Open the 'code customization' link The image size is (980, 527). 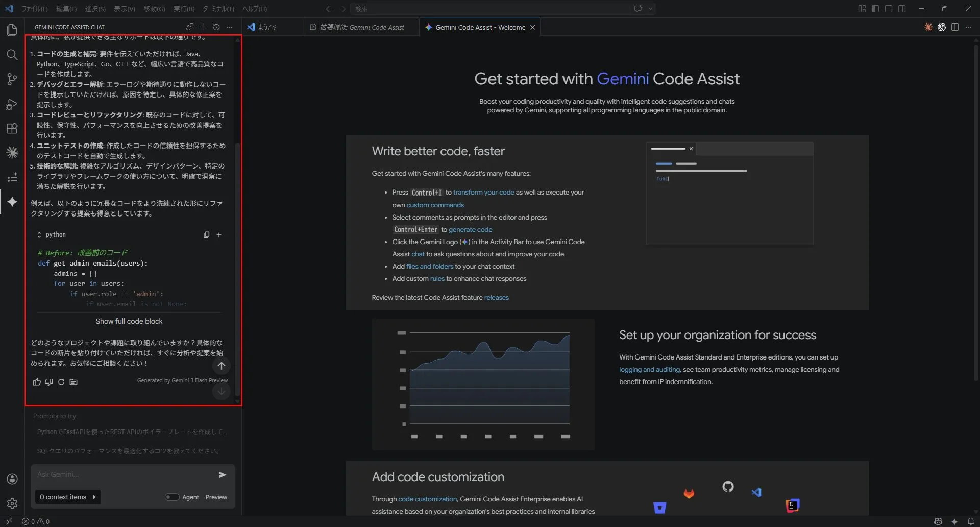[x=427, y=499]
